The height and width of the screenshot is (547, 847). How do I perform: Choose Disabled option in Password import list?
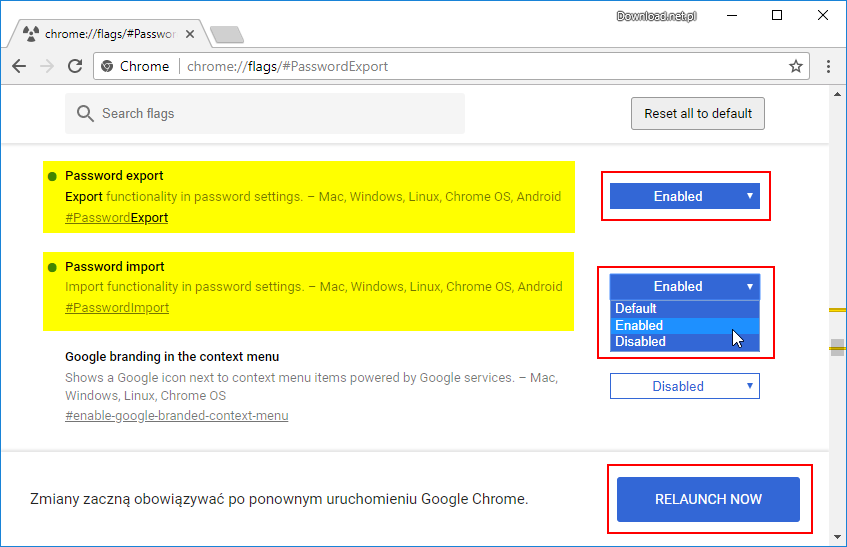point(684,342)
